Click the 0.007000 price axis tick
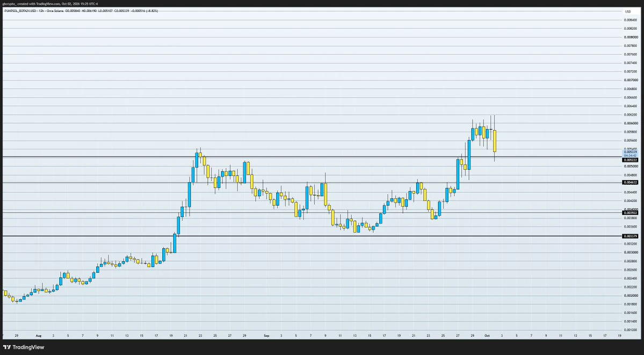Viewport: 644px width, 355px height. pyautogui.click(x=630, y=80)
